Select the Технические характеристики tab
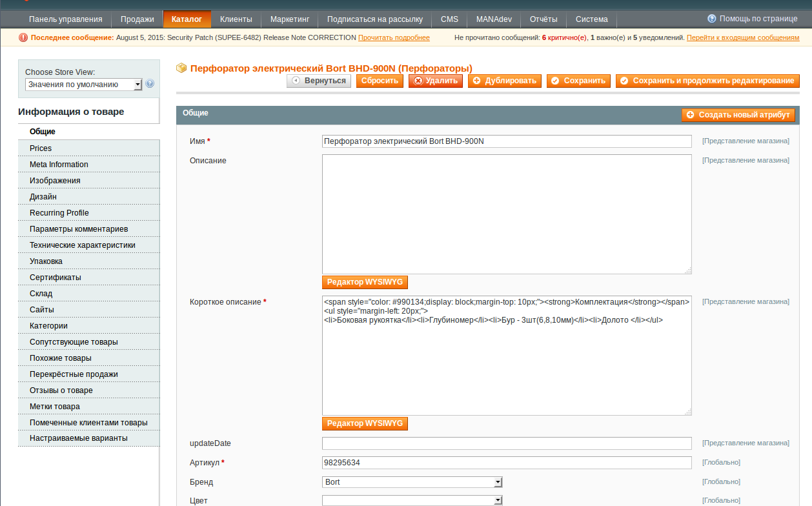Image resolution: width=812 pixels, height=506 pixels. coord(88,245)
